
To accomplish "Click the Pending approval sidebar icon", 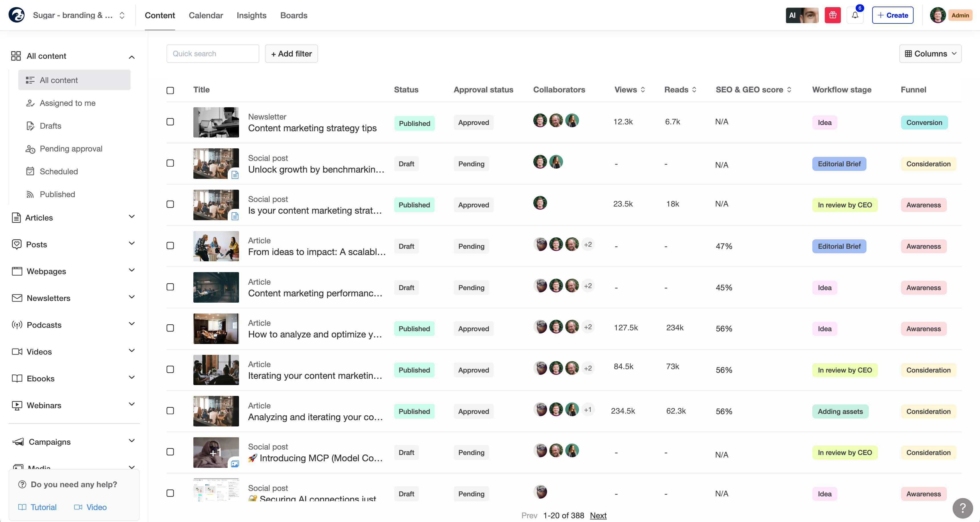I will tap(30, 149).
